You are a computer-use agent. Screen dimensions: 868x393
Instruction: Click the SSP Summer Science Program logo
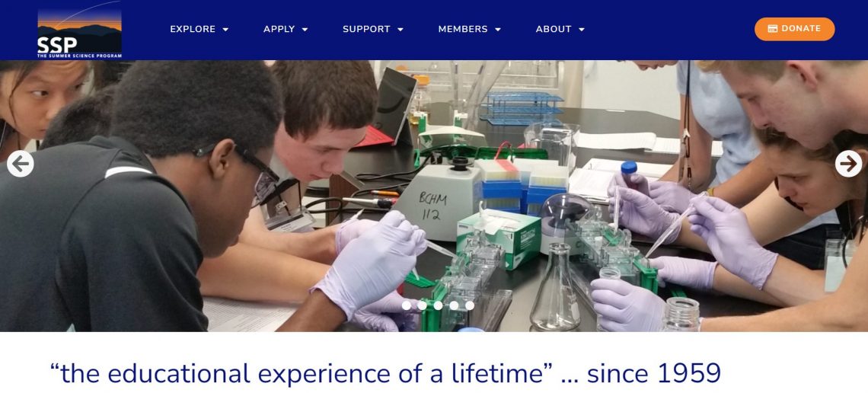click(x=79, y=30)
